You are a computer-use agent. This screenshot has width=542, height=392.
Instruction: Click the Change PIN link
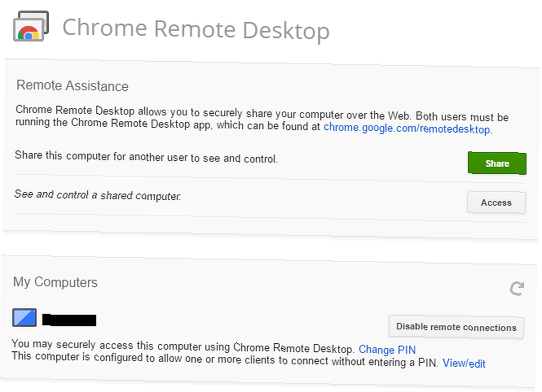pyautogui.click(x=387, y=350)
